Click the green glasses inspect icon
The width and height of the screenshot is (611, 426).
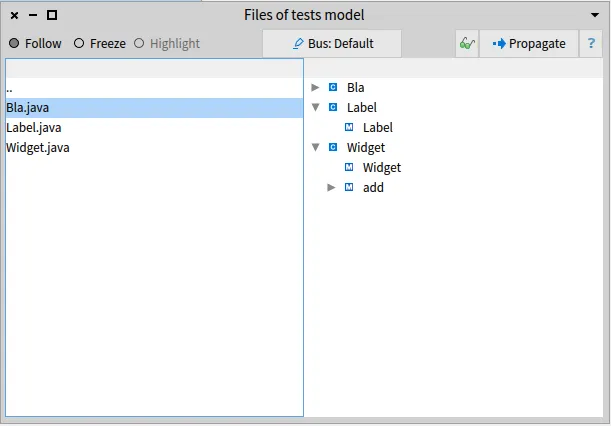coord(467,43)
